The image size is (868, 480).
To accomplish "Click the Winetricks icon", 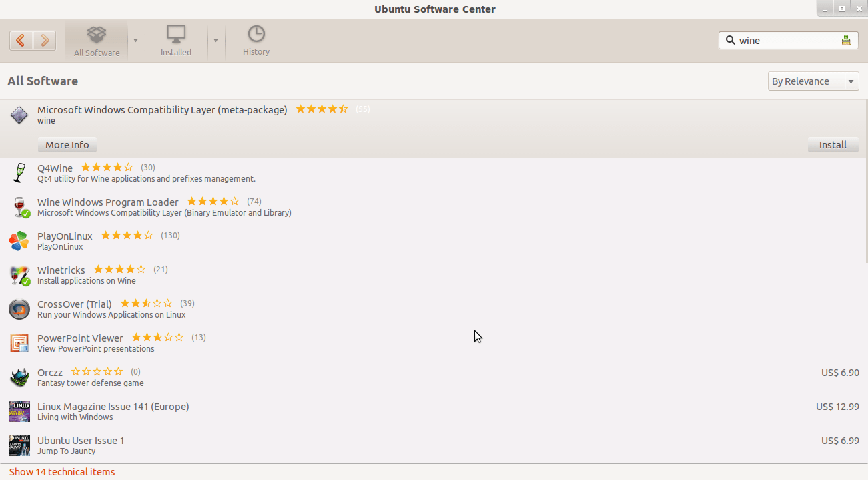I will [x=19, y=275].
